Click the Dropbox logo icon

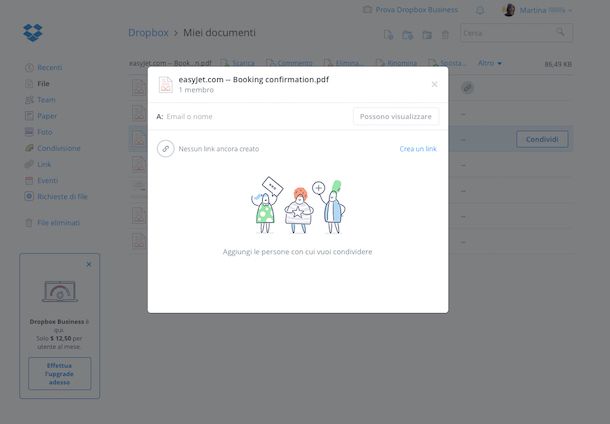[33, 33]
